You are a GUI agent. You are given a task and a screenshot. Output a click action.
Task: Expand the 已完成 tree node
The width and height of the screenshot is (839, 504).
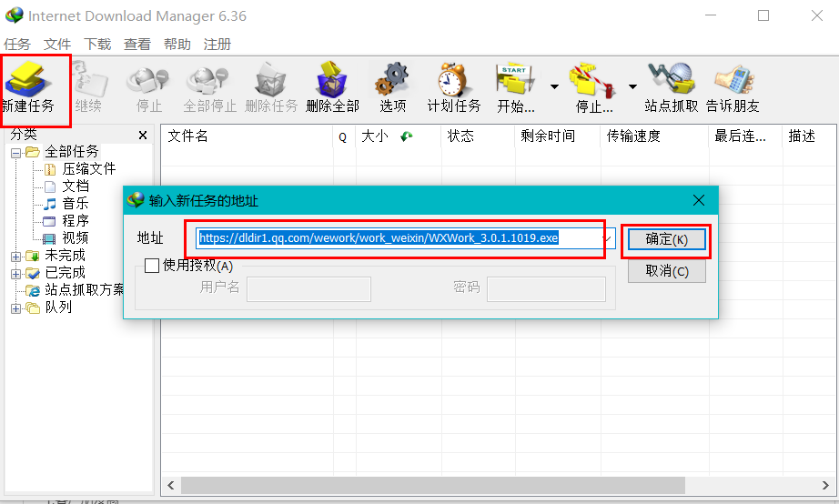click(x=16, y=274)
